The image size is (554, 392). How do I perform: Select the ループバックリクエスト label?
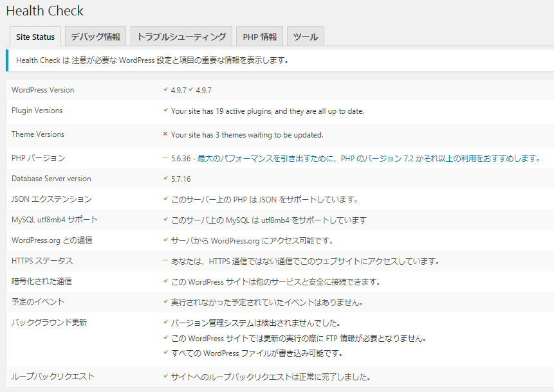point(53,376)
